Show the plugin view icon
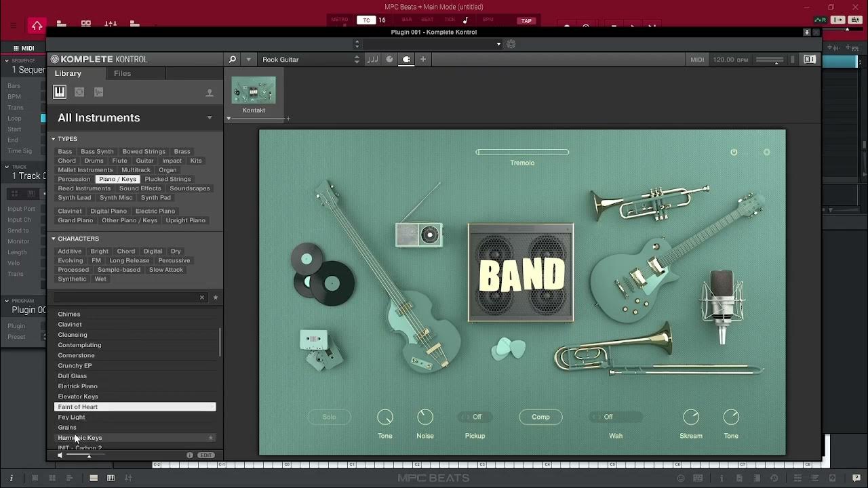 tap(406, 60)
